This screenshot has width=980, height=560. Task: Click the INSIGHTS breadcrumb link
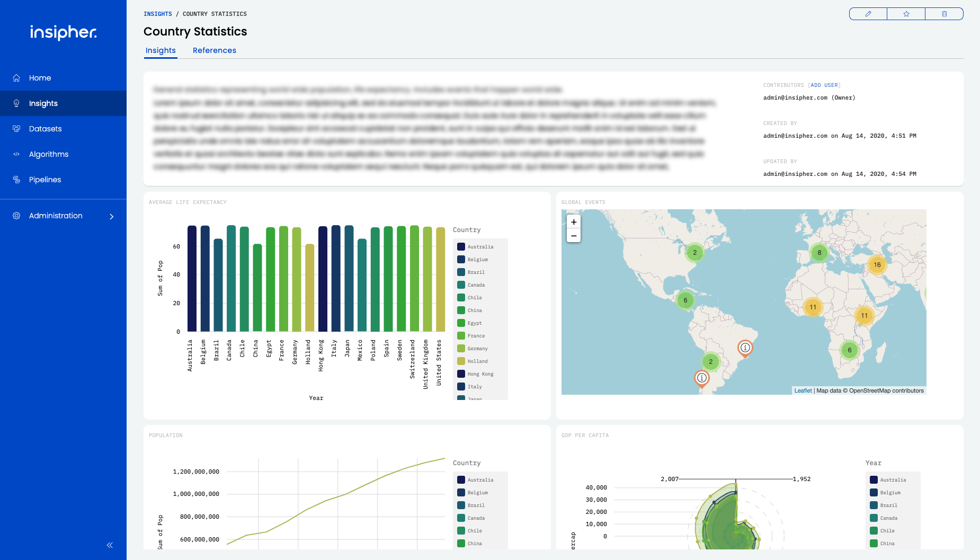pos(158,14)
